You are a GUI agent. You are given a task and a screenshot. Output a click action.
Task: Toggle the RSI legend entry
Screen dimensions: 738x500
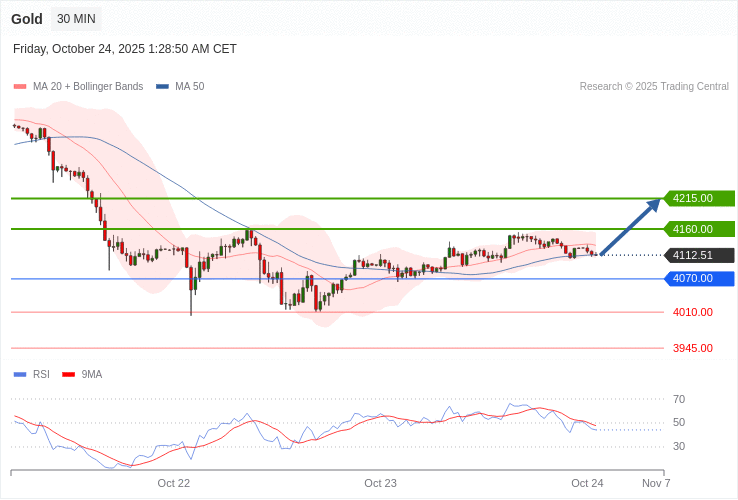click(41, 375)
